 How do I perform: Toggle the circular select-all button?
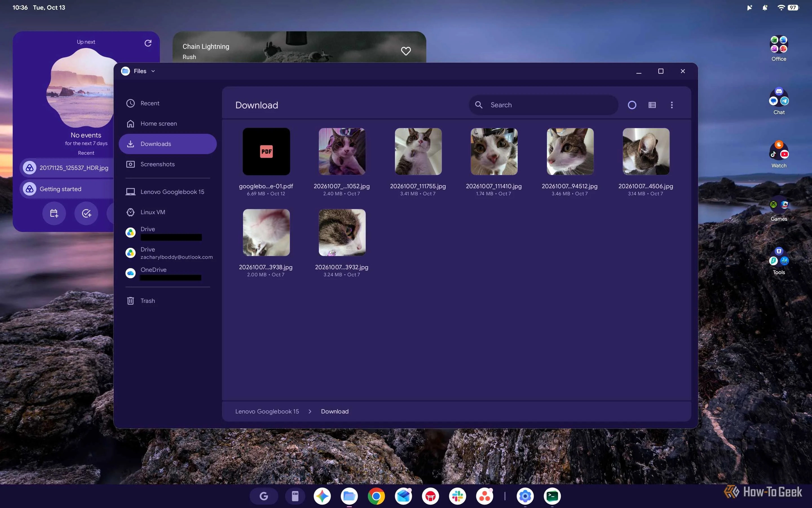point(632,105)
